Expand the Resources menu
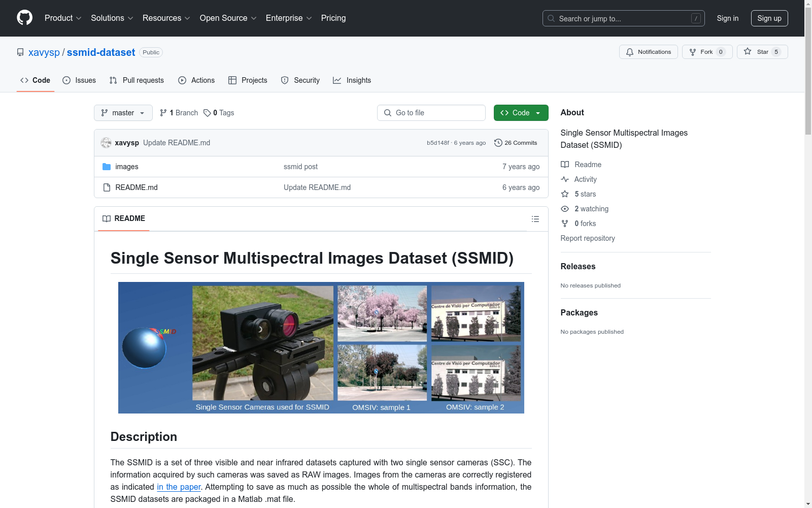 click(x=166, y=18)
